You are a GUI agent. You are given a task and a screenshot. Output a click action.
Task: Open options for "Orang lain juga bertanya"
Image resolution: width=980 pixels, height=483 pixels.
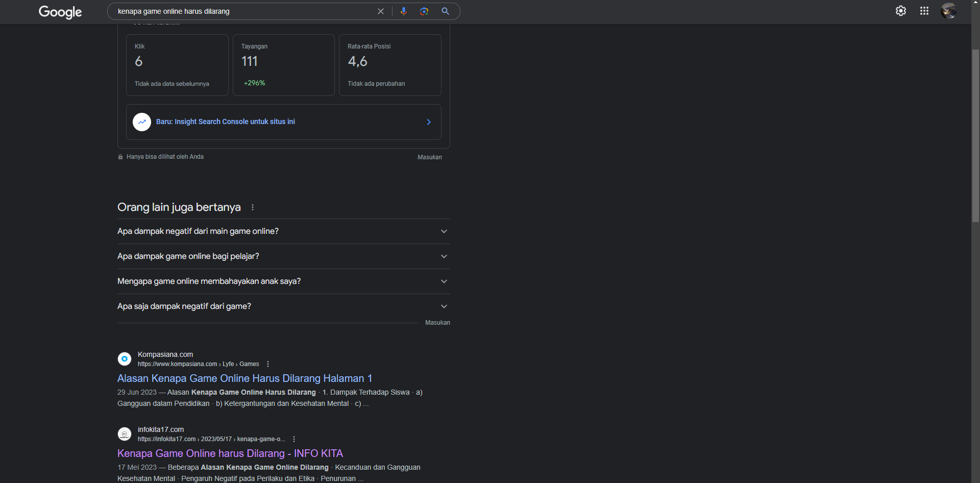[x=252, y=207]
